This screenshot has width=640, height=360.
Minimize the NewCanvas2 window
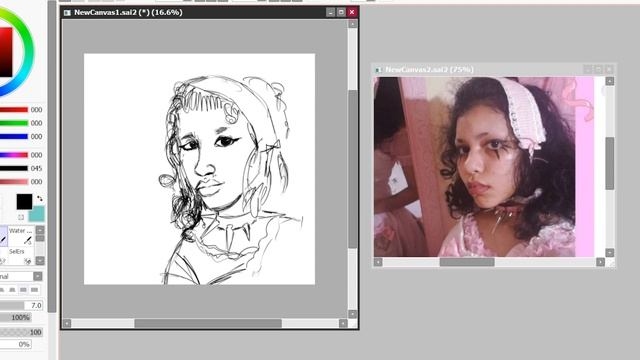pyautogui.click(x=587, y=69)
